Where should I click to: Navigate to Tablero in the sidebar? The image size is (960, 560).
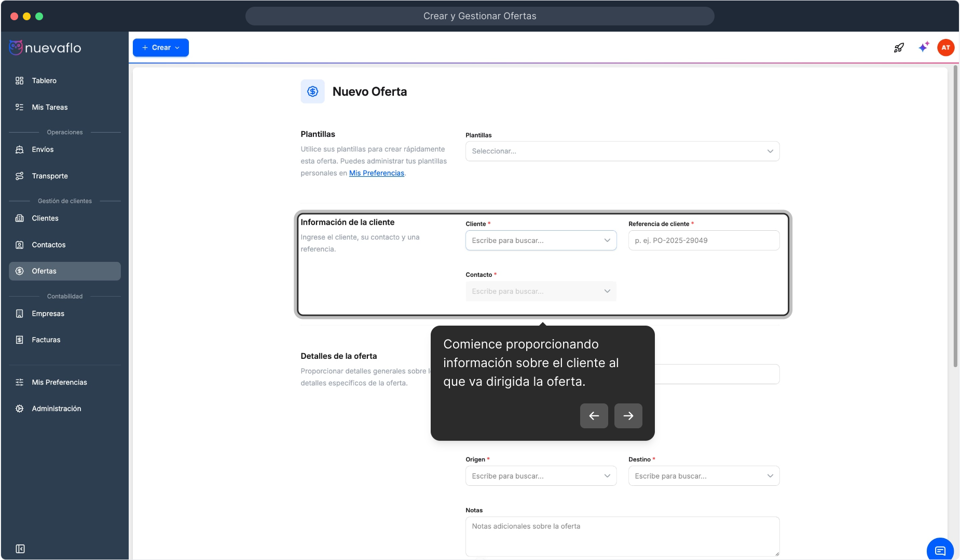pyautogui.click(x=44, y=81)
